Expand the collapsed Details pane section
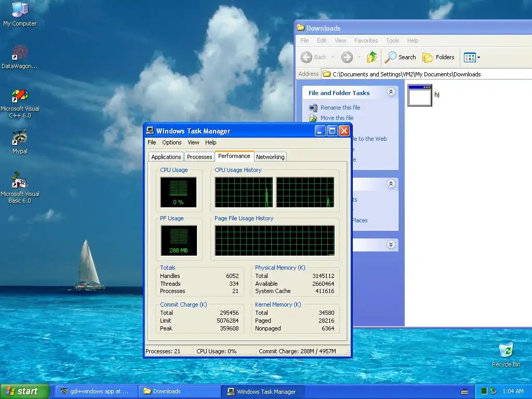Viewport: 532px width, 399px height. 391,244
